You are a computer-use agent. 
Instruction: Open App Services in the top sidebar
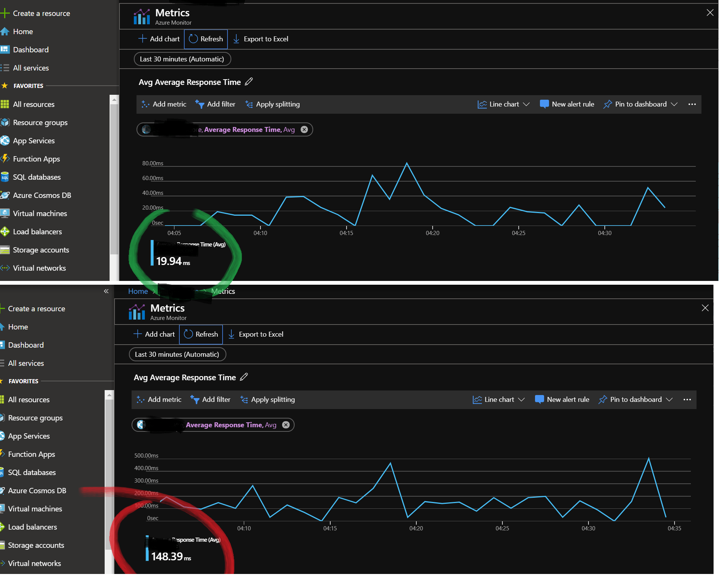[33, 141]
